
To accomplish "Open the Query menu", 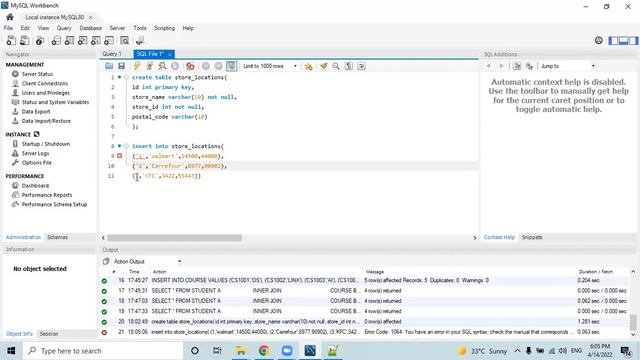I will [x=64, y=28].
